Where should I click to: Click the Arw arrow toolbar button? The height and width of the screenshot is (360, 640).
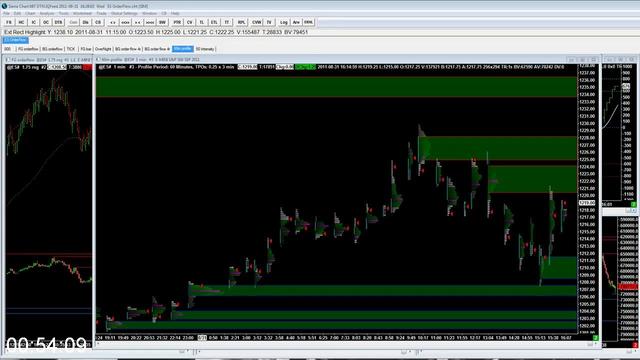(x=296, y=22)
